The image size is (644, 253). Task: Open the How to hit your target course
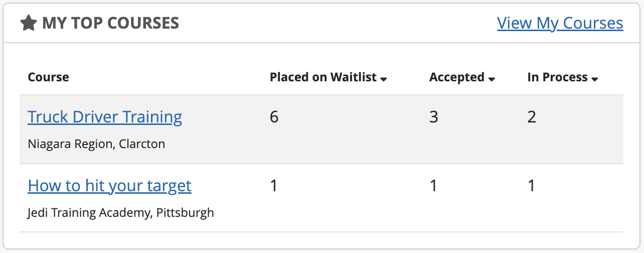tap(109, 186)
